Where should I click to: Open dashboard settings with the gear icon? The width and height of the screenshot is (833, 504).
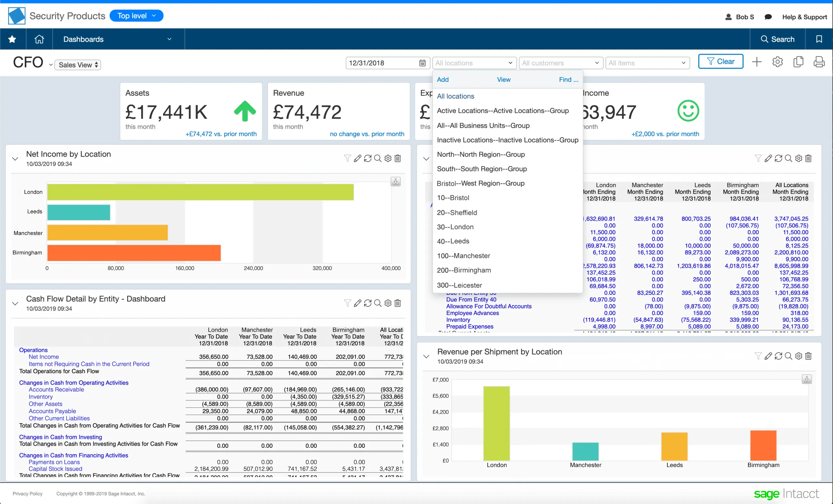pyautogui.click(x=778, y=61)
